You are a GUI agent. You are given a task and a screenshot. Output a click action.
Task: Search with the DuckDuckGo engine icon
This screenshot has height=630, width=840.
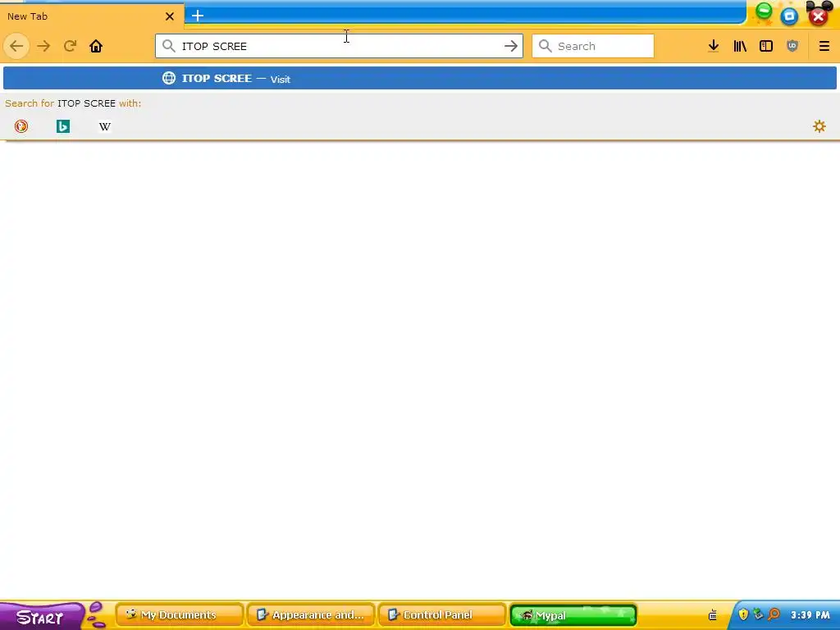tap(21, 126)
